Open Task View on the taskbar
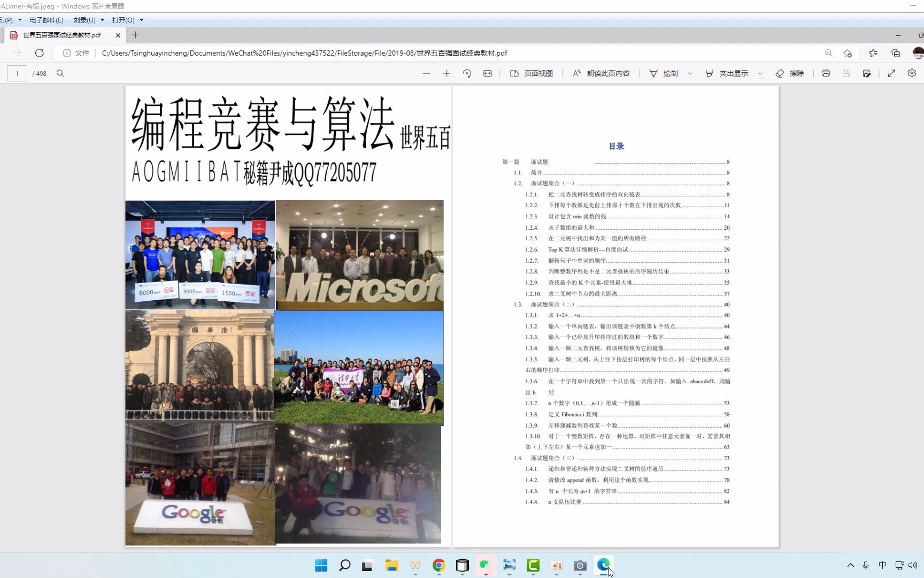Image resolution: width=924 pixels, height=578 pixels. coord(367,566)
